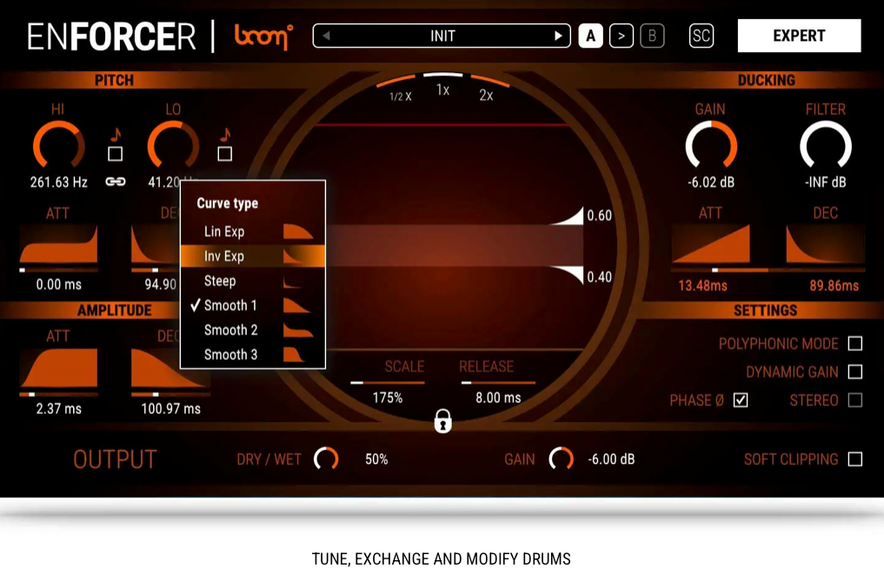The height and width of the screenshot is (588, 884).
Task: Click the Ducking FILTER knob
Action: click(825, 145)
